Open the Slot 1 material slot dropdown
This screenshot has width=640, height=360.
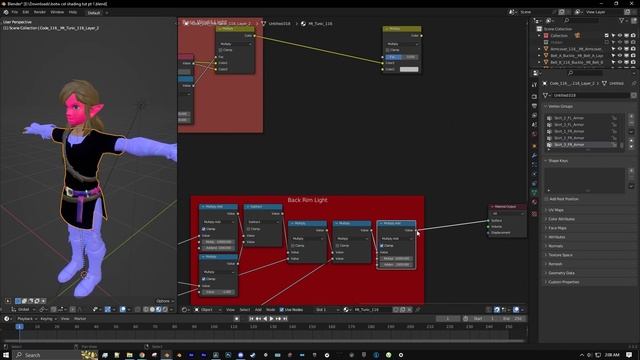tap(327, 310)
